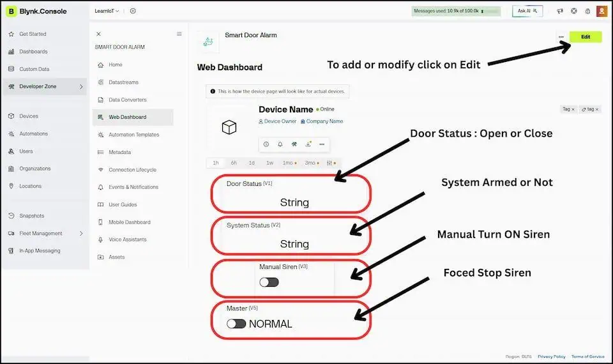
Task: Click the Device Owner link
Action: point(278,121)
